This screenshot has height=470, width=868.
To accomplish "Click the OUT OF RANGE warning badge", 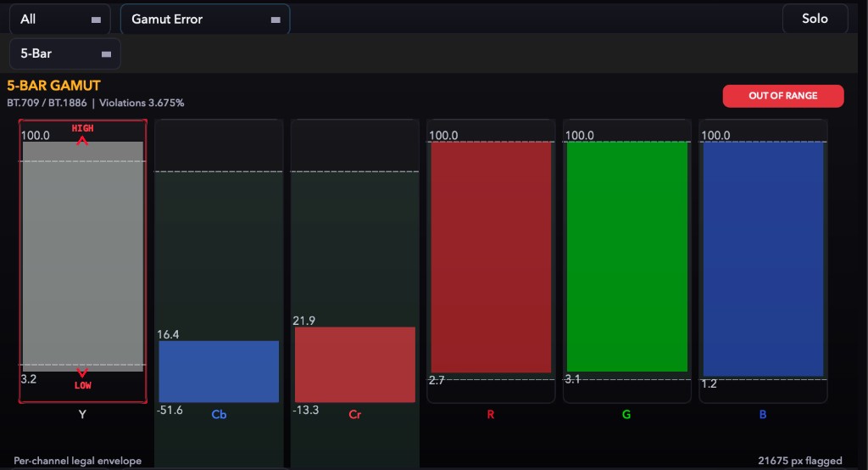I will pyautogui.click(x=782, y=96).
